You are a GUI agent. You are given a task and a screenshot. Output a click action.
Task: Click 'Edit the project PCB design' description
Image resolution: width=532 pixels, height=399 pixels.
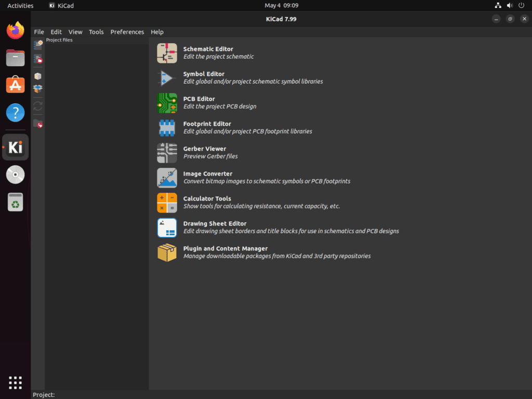pyautogui.click(x=220, y=107)
